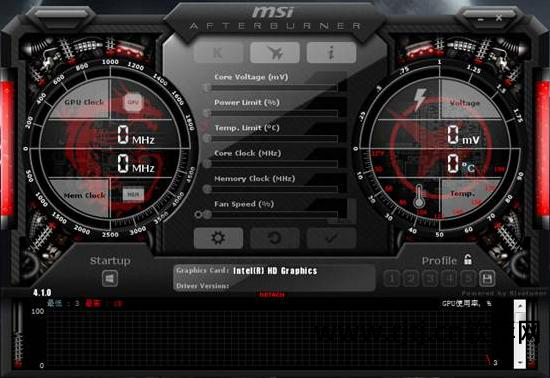Select profile slot 1

pyautogui.click(x=392, y=279)
